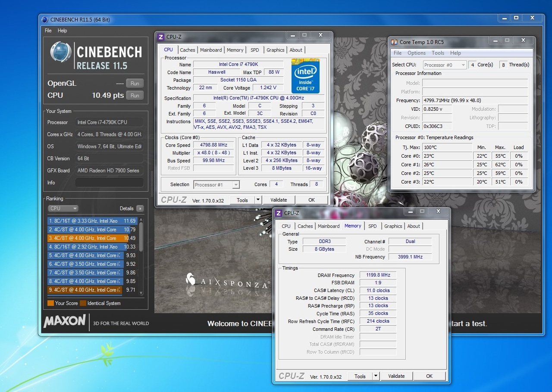Open Core Temp Select CPU dropdown
The image size is (552, 392).
point(445,65)
